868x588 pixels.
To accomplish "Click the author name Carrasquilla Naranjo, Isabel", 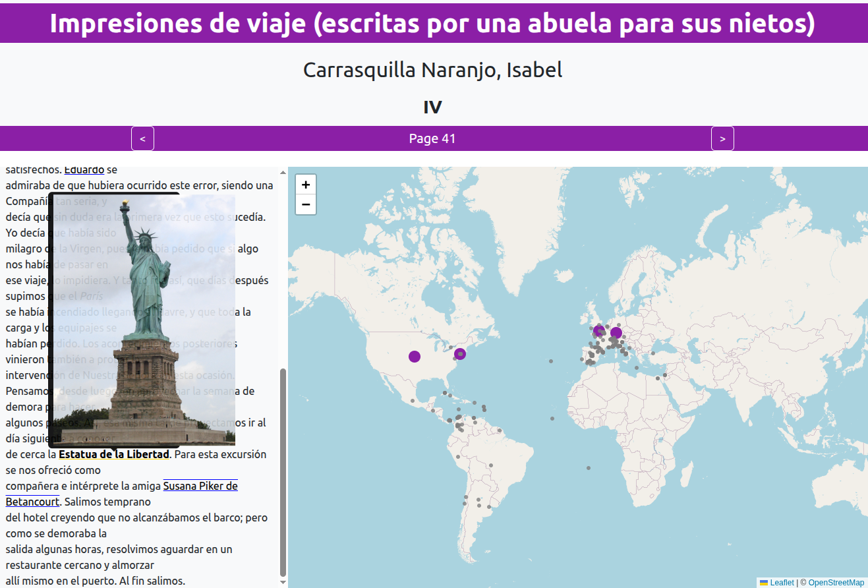I will (x=433, y=69).
